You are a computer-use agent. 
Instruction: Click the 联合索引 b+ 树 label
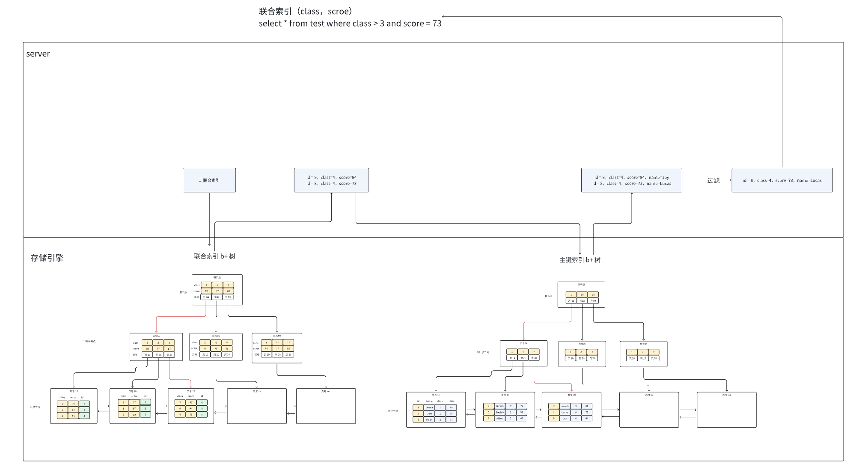214,256
